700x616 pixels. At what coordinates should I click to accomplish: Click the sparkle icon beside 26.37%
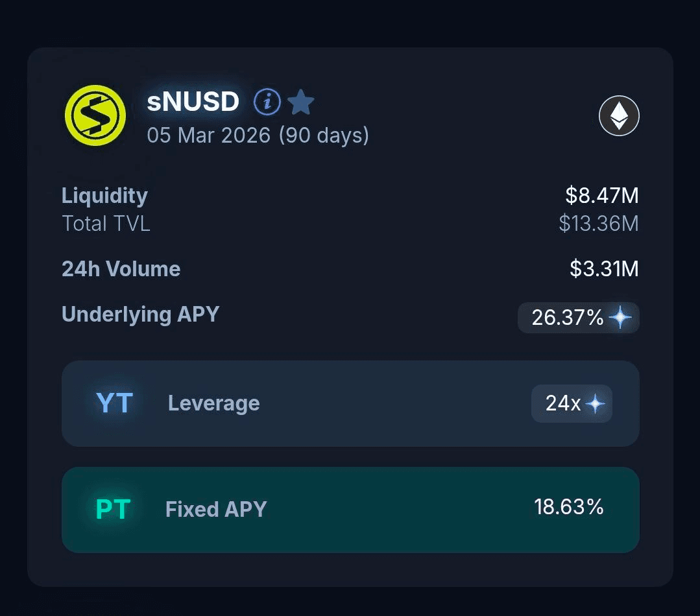[621, 318]
